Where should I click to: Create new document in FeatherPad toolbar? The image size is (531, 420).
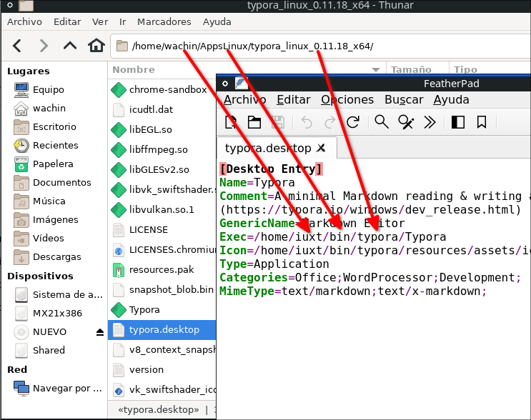[x=231, y=122]
